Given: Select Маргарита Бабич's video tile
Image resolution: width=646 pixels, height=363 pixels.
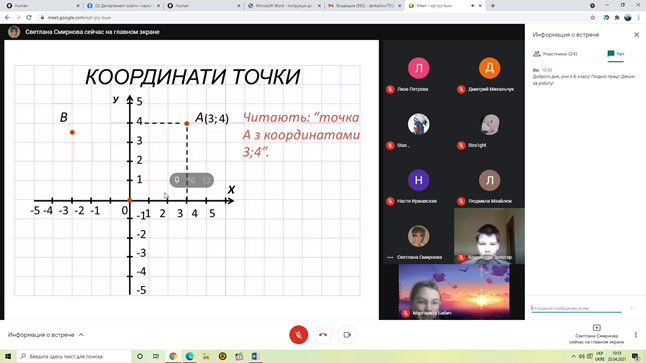Looking at the screenshot, I should (x=454, y=292).
